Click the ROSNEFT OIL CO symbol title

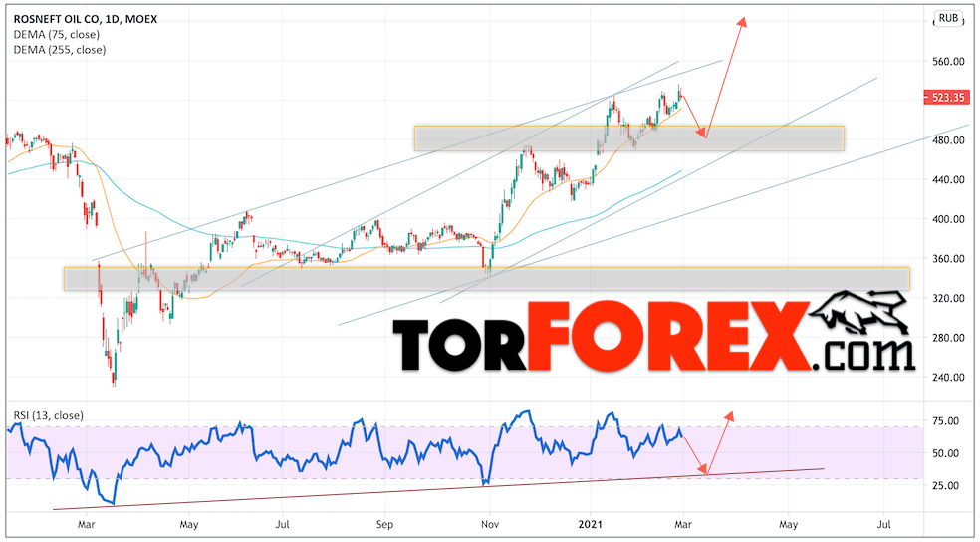point(85,19)
